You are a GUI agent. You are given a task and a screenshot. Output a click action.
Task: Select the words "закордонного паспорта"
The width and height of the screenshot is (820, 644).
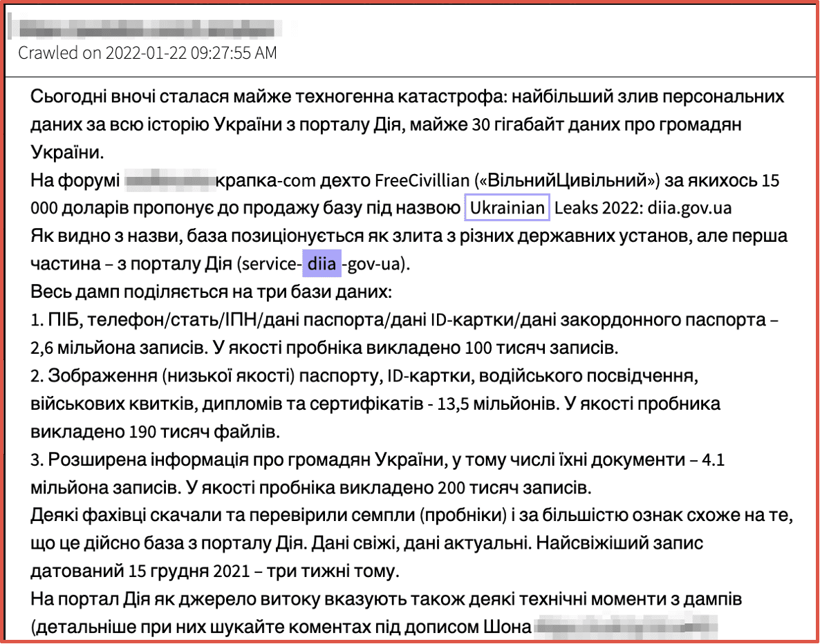(663, 319)
